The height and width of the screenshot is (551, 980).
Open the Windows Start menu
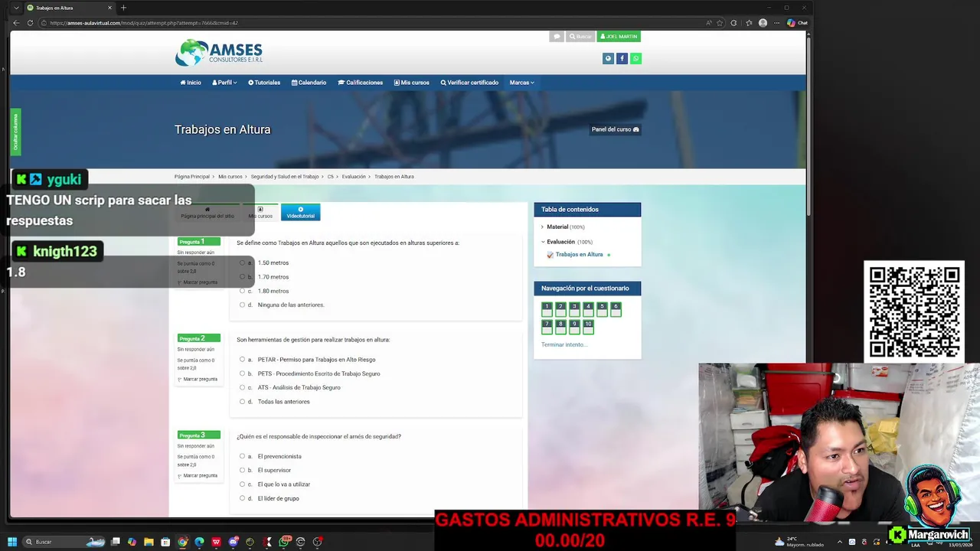tap(12, 542)
